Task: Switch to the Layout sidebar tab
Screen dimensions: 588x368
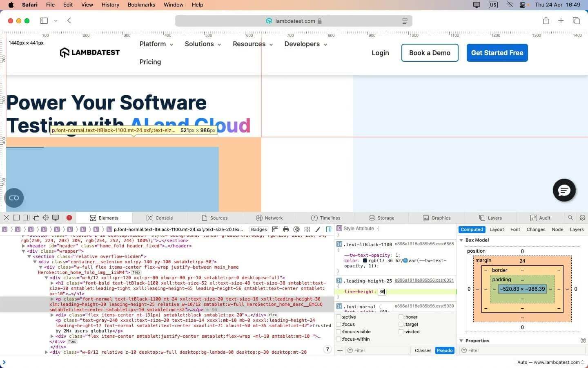Action: (x=497, y=229)
